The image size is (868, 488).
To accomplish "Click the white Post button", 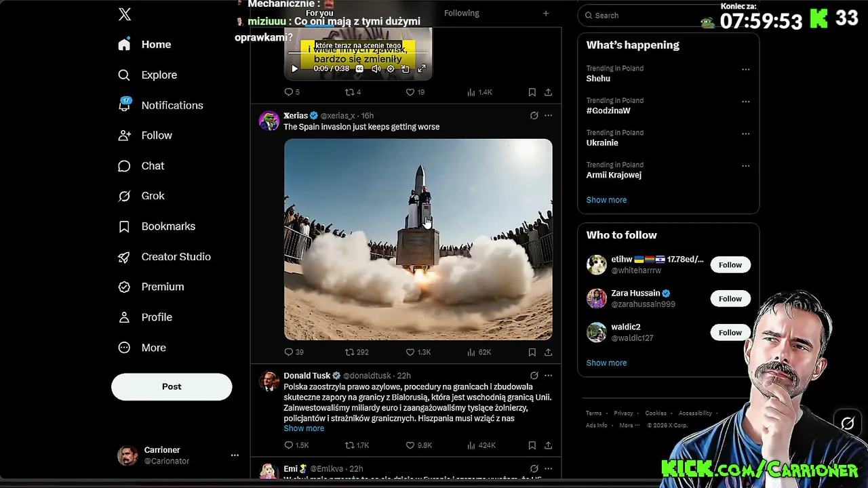I will pos(172,386).
